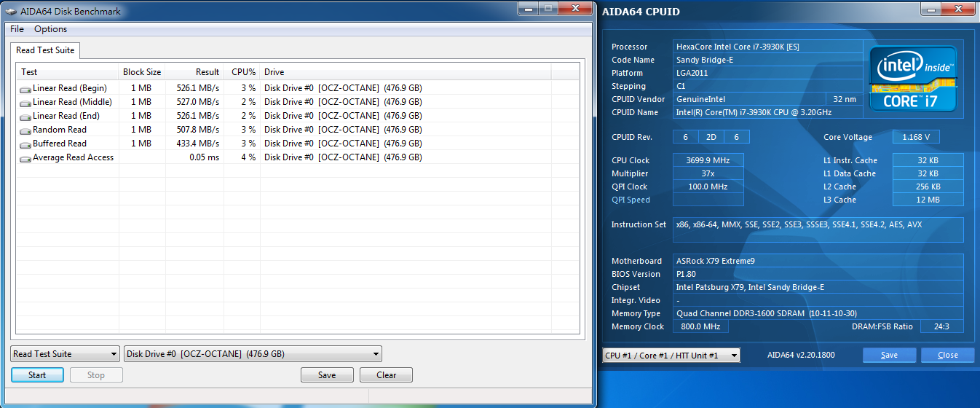Click the 1.168 V core voltage value
This screenshot has height=408, width=980.
click(916, 137)
